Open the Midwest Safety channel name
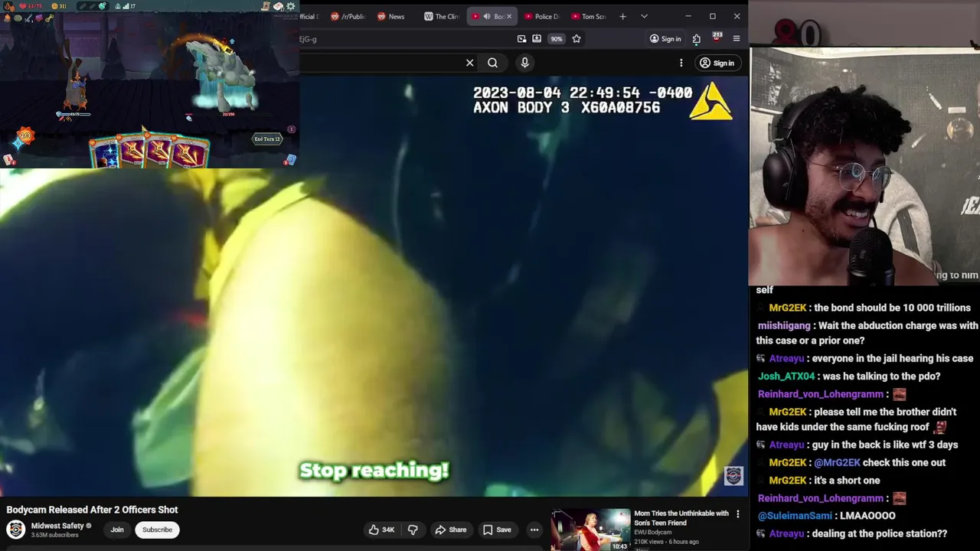Viewport: 980px width, 551px height. [57, 526]
